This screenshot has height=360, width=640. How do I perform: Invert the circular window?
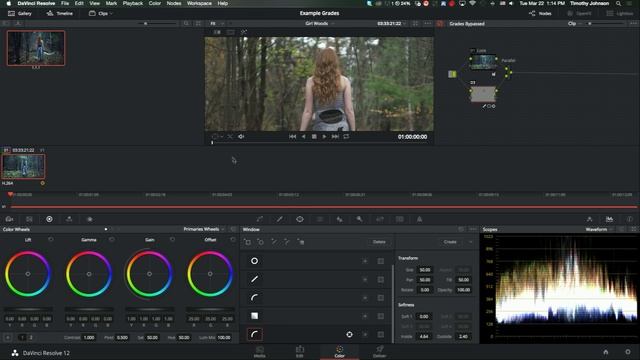365,261
